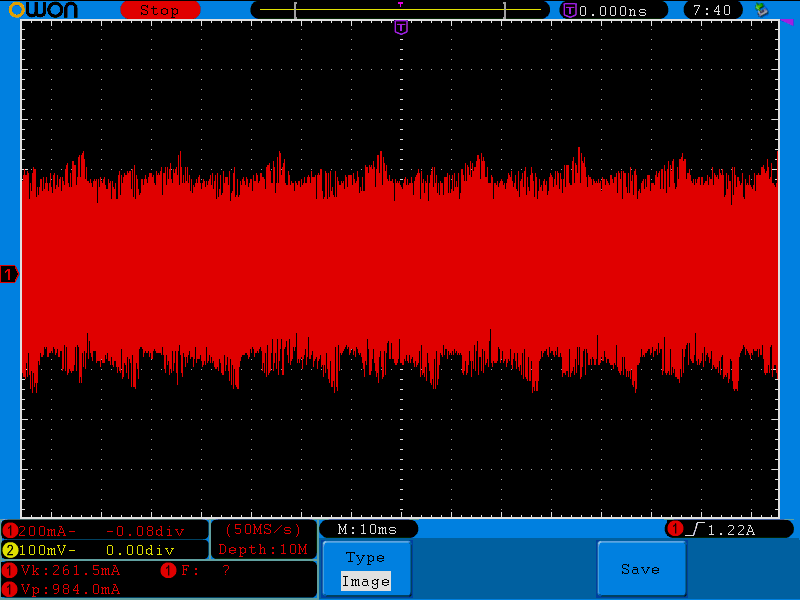
Task: Click the red badge beside the Vp measurement
Action: 9,589
